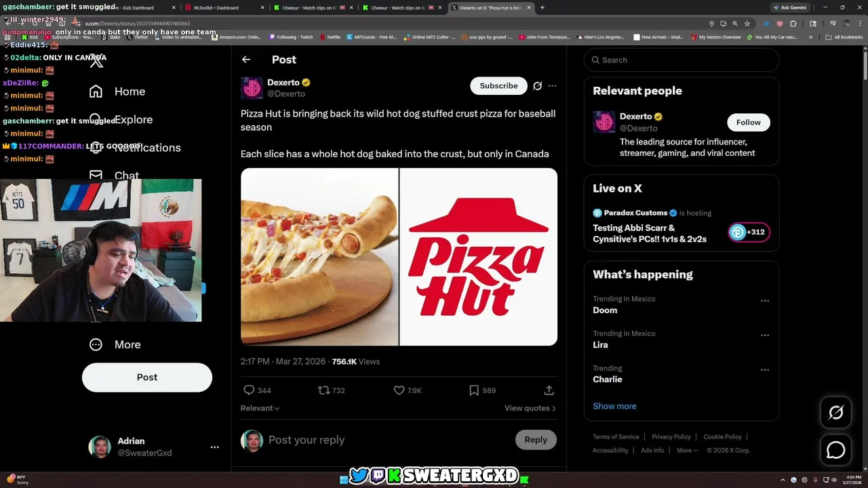
Task: Open Following - Twitch bookmark
Action: click(x=291, y=37)
